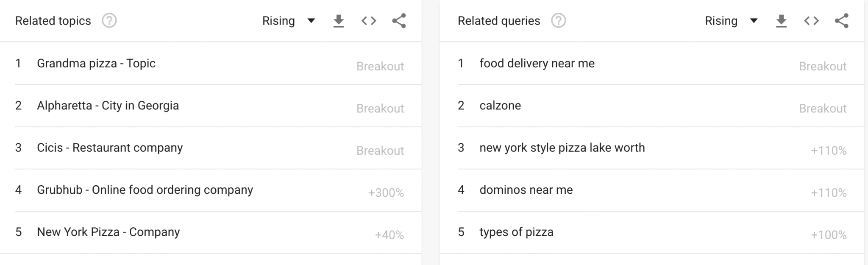Select Alpharetta - City in Georgia topic
This screenshot has width=868, height=265.
[108, 106]
